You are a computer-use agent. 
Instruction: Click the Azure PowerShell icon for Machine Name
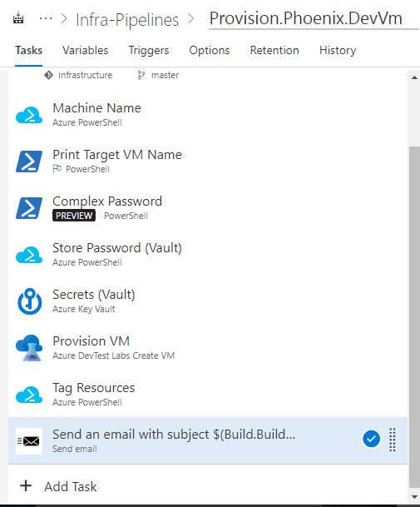pos(29,115)
